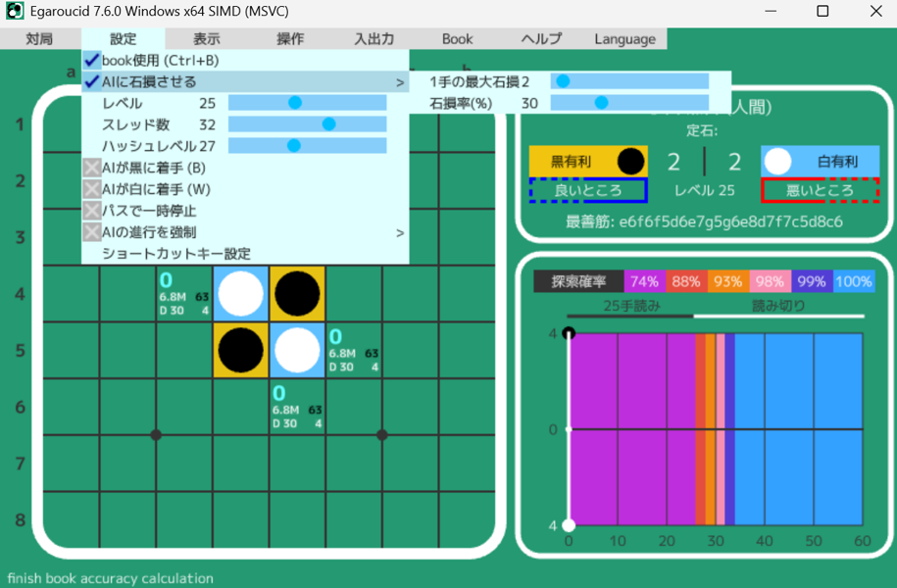Viewport: 897px width, 588px height.
Task: Toggle the book使用 (Ctrl+B) checkbox
Action: coord(92,61)
